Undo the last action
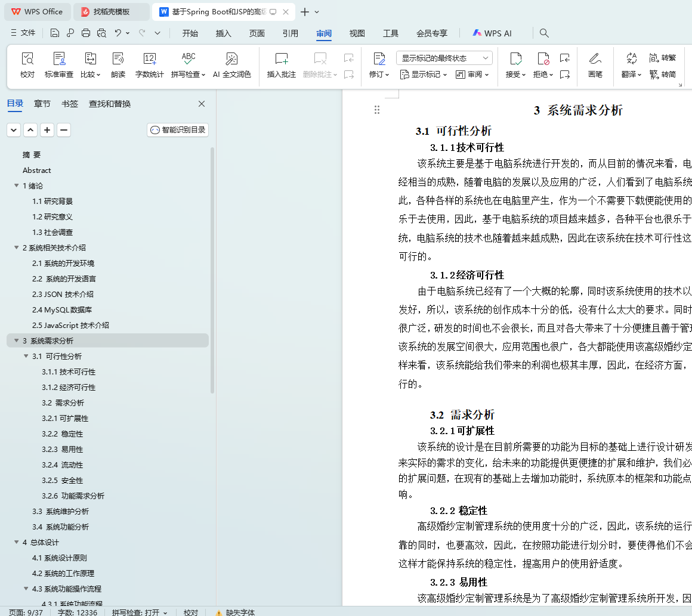Screen dimensions: 692x616 point(118,33)
